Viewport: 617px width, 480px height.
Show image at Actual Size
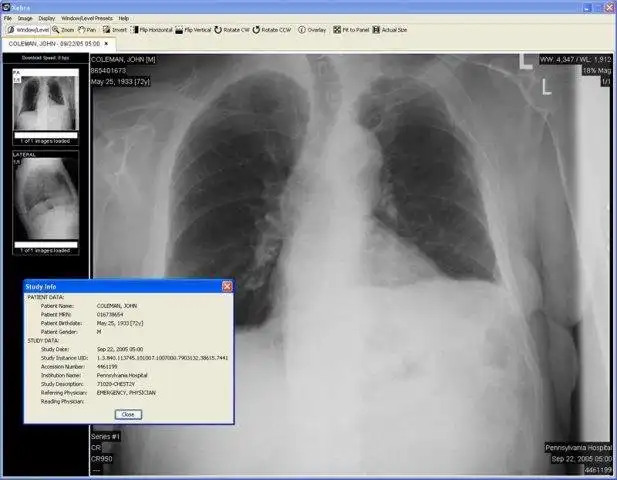[390, 30]
